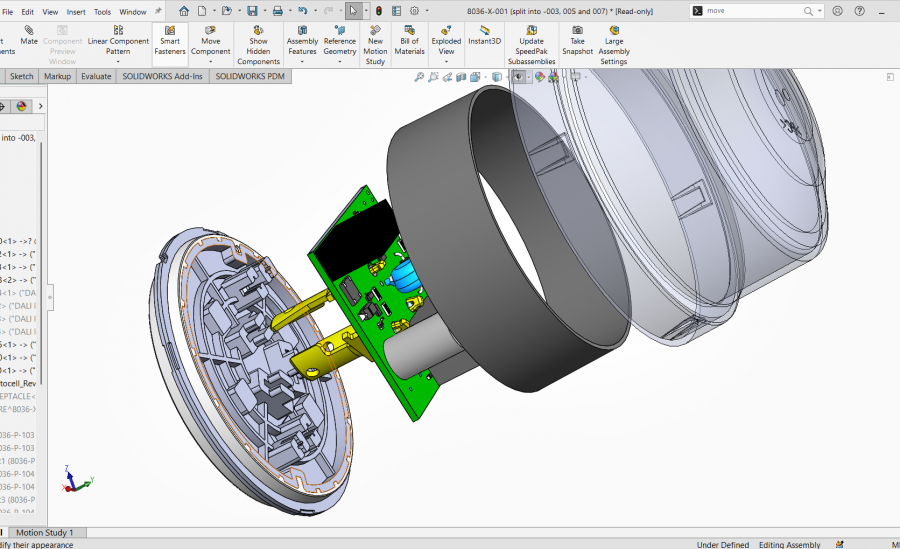
Task: Click the Rebuild traffic light icon
Action: [379, 11]
